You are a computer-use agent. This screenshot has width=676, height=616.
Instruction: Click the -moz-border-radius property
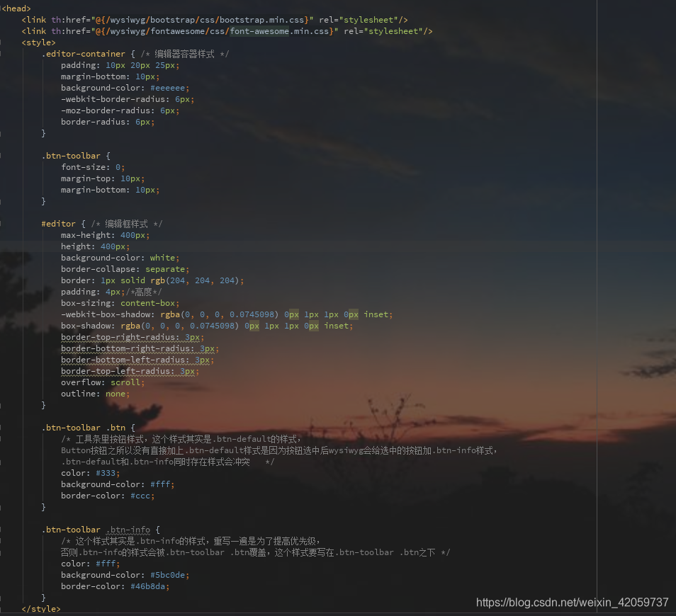[x=106, y=110]
